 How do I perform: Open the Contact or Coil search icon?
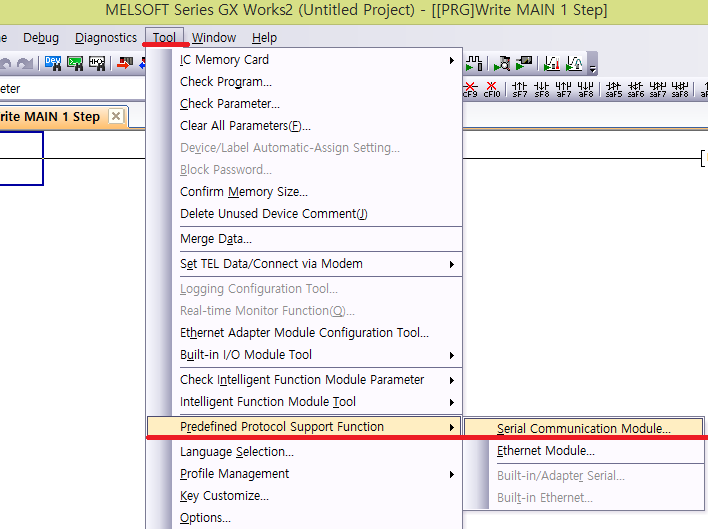97,63
